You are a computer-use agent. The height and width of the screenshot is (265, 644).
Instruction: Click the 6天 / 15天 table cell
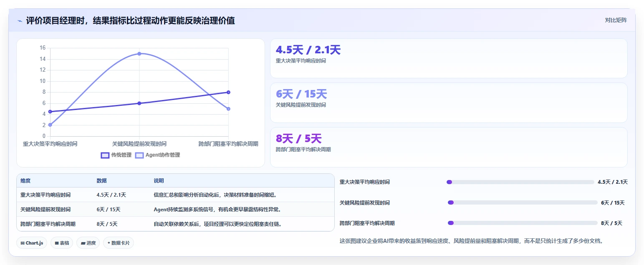109,209
